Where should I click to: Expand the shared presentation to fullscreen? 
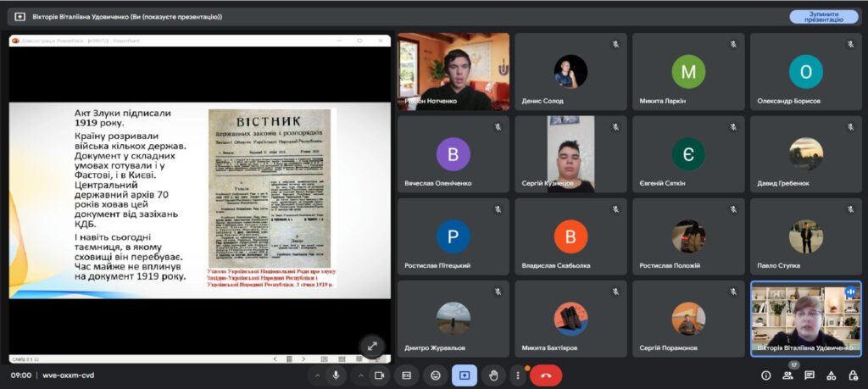[x=371, y=346]
